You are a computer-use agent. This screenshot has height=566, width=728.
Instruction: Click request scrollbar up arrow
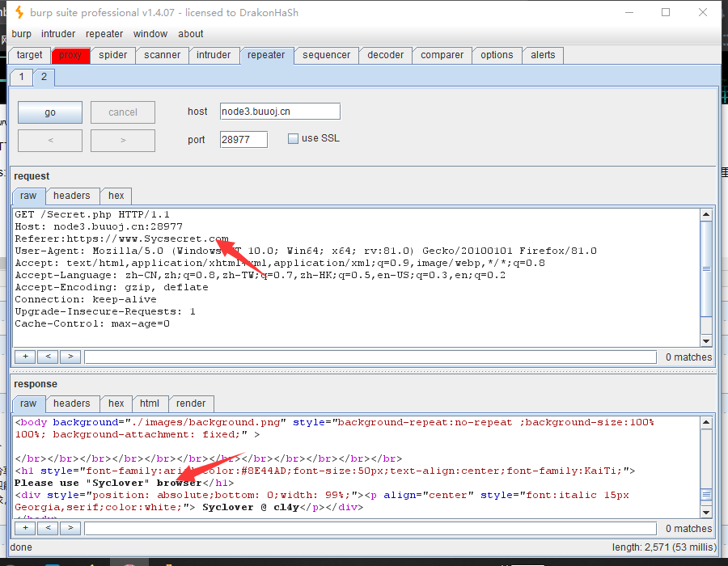[706, 214]
